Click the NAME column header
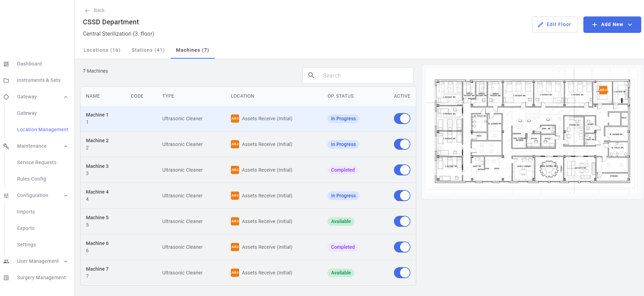The width and height of the screenshot is (644, 296). (x=93, y=96)
